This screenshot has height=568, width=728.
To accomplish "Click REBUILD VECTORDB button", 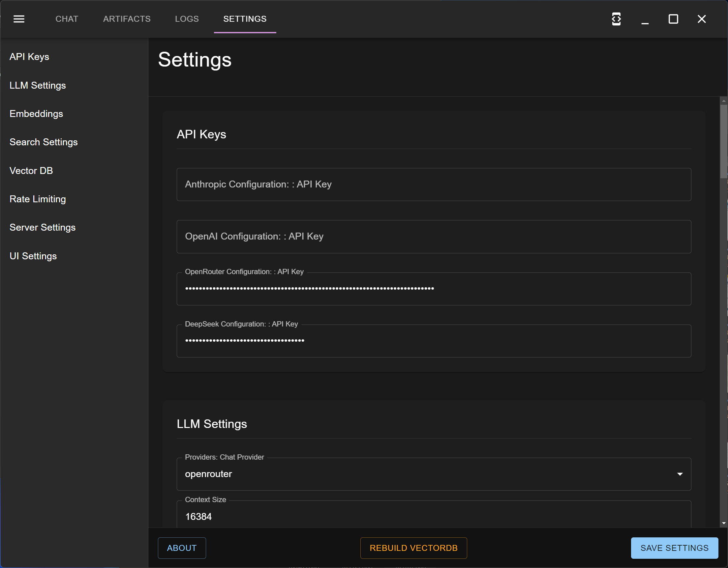I will click(x=414, y=548).
